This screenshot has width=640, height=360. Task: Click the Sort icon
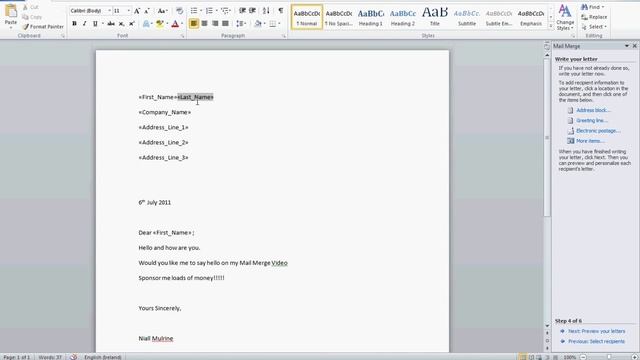click(266, 11)
